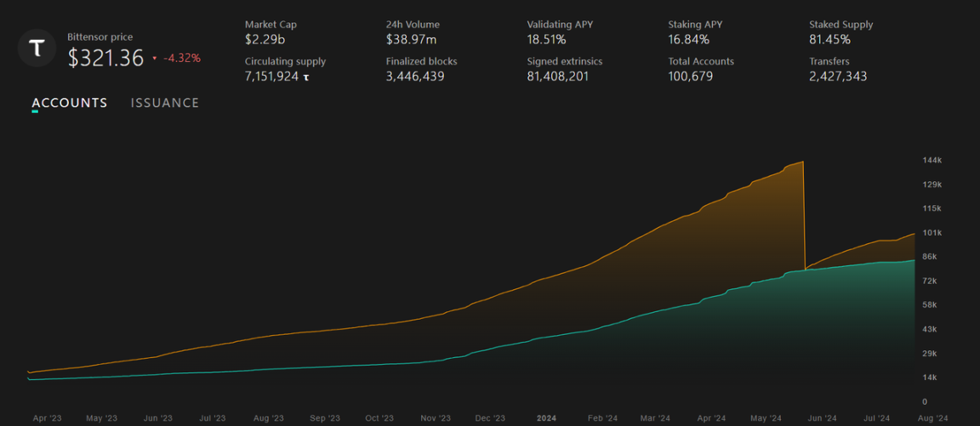Viewport: 980px width, 426px height.
Task: Click the green filled area of the chart
Action: click(766, 340)
